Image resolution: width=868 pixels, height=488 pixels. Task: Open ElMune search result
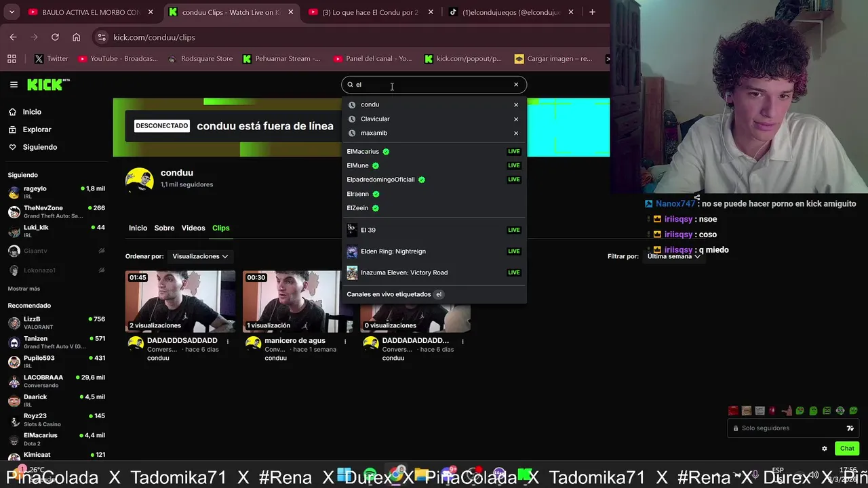click(433, 166)
